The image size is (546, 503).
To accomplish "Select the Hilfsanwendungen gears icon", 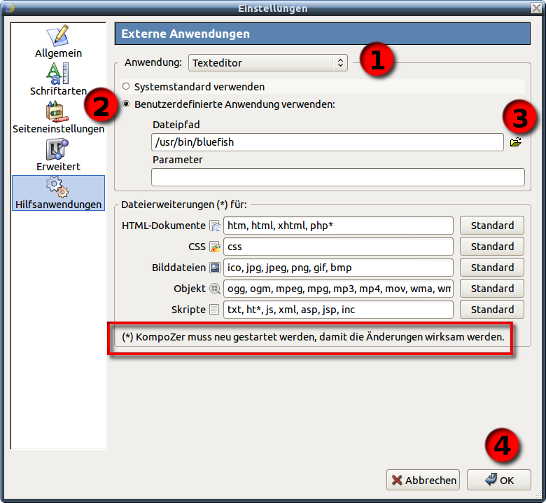I will 57,187.
